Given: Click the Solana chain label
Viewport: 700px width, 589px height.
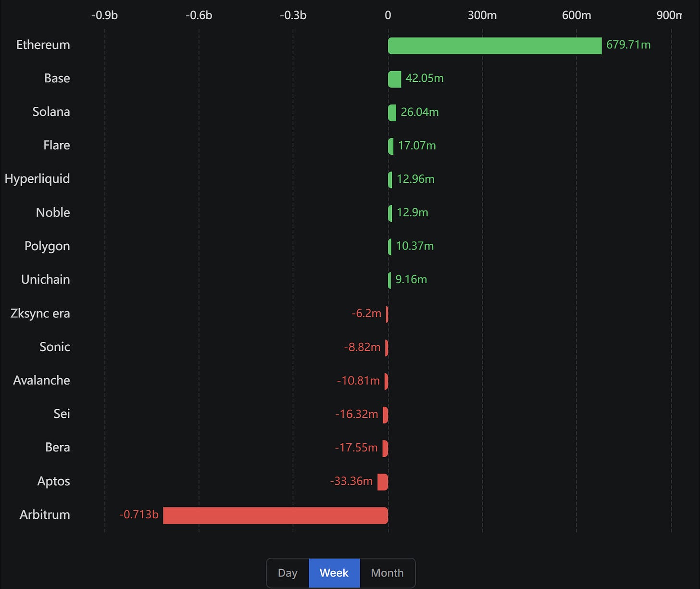Looking at the screenshot, I should (51, 112).
